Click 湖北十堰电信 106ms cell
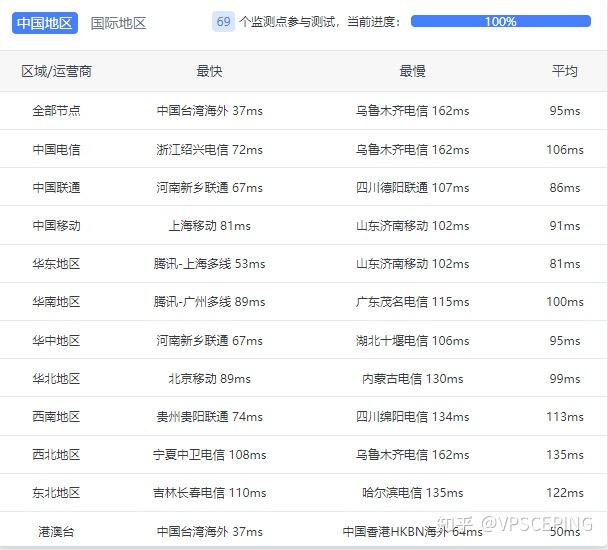Viewport: 608px width, 550px height. (413, 341)
